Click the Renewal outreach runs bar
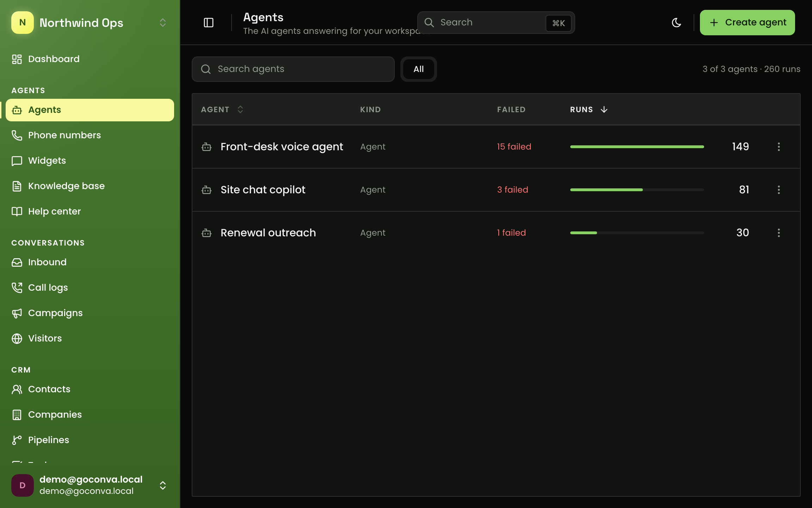Viewport: 812px width, 508px height. [637, 233]
